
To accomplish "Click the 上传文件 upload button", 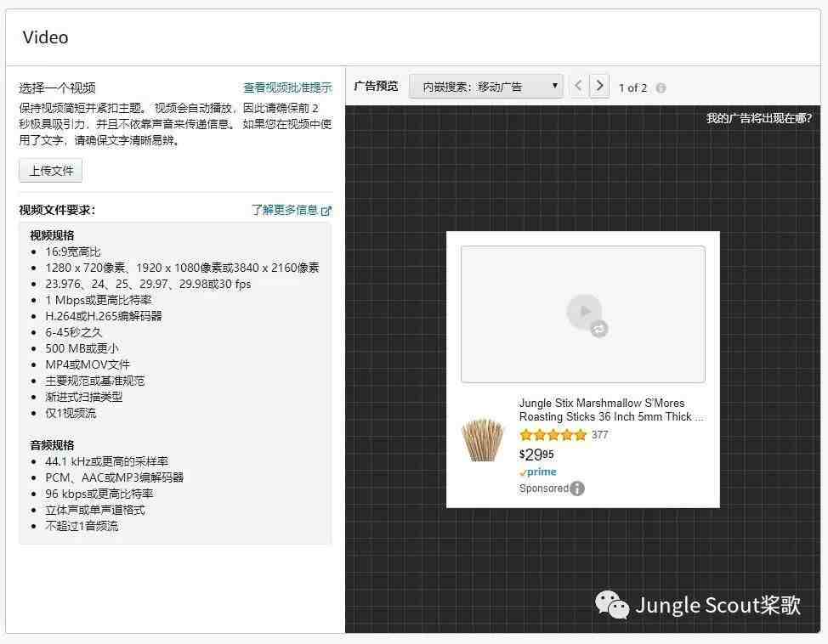I will click(x=51, y=171).
